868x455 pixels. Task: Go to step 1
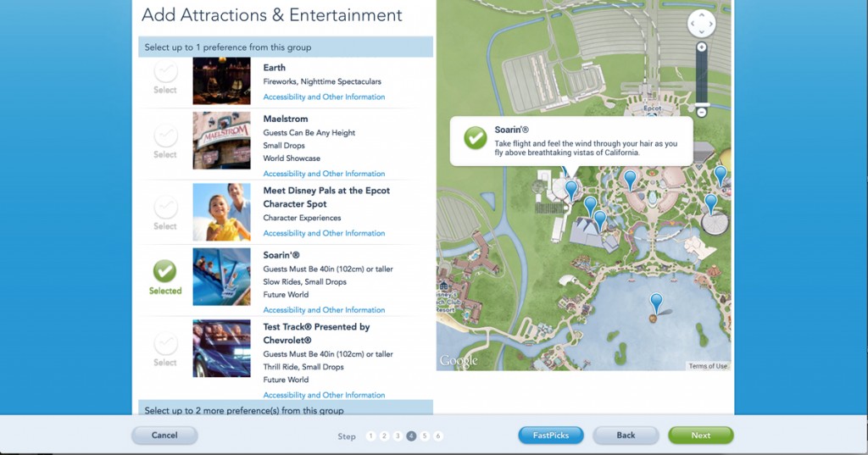pos(371,436)
